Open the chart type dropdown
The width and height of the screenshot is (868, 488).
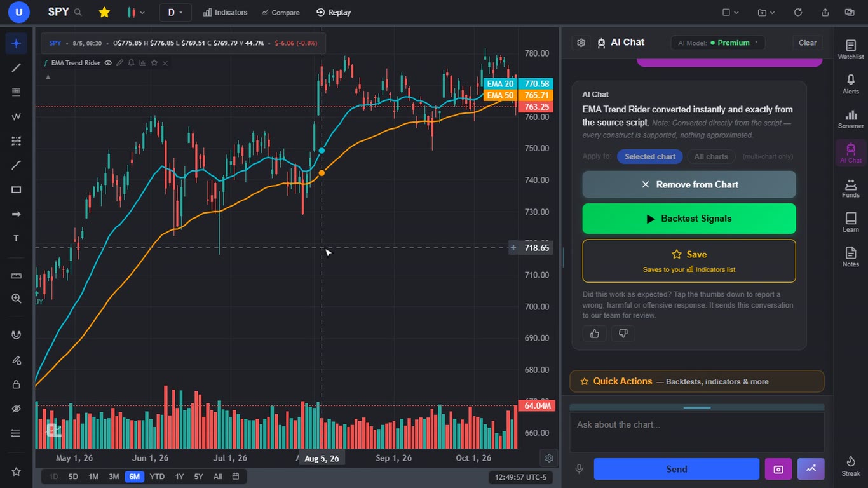[136, 12]
